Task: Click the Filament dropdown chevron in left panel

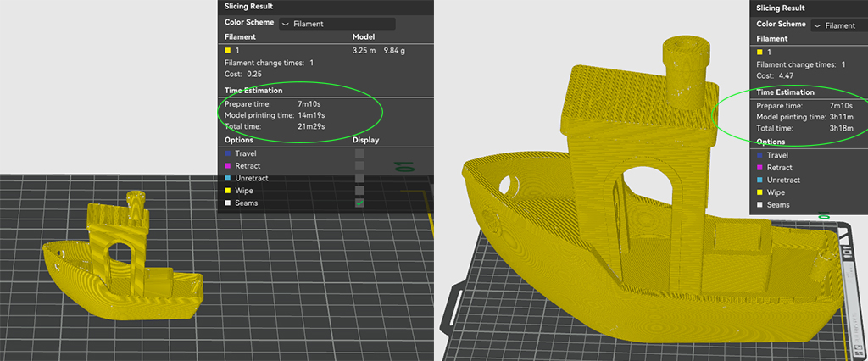Action: (285, 25)
